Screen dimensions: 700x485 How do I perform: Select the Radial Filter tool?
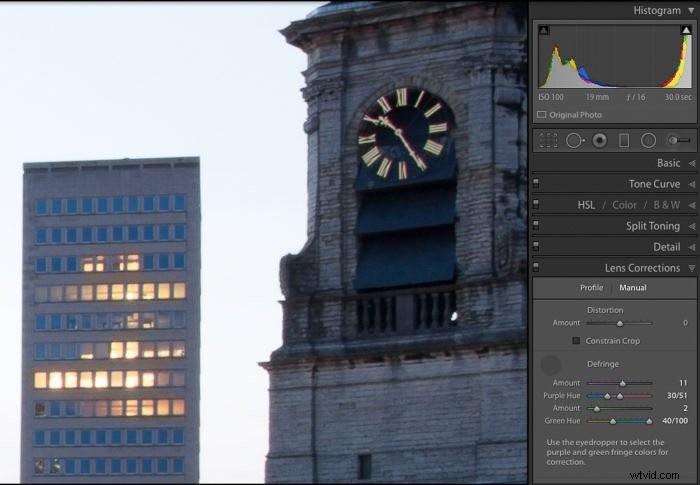pos(648,140)
